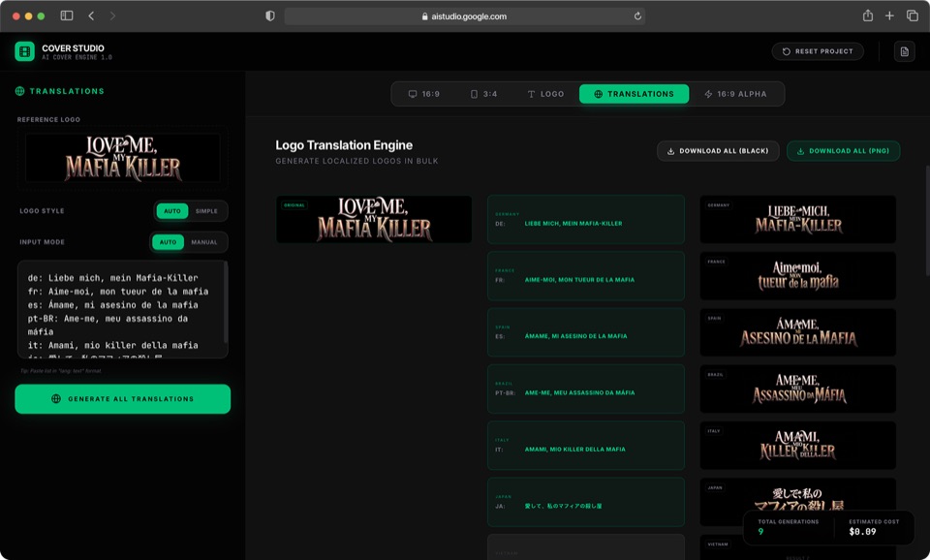Open a new tab with the plus icon
This screenshot has height=560, width=930.
[x=889, y=16]
